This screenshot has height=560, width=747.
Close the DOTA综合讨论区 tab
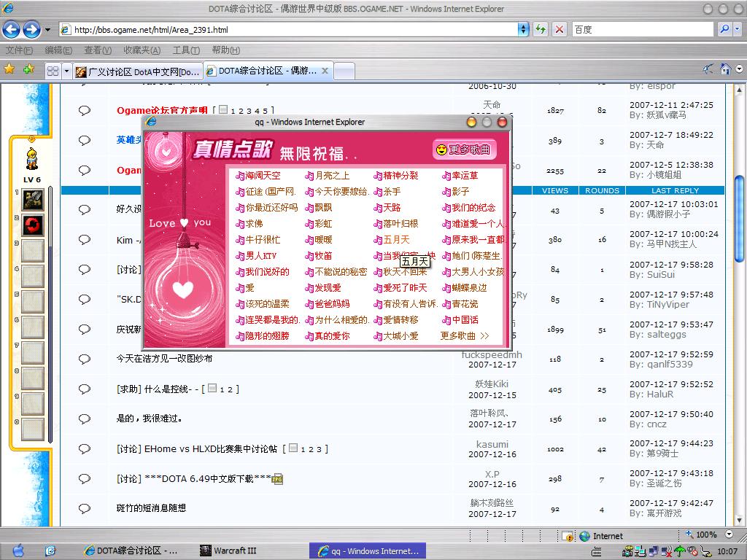pos(325,71)
